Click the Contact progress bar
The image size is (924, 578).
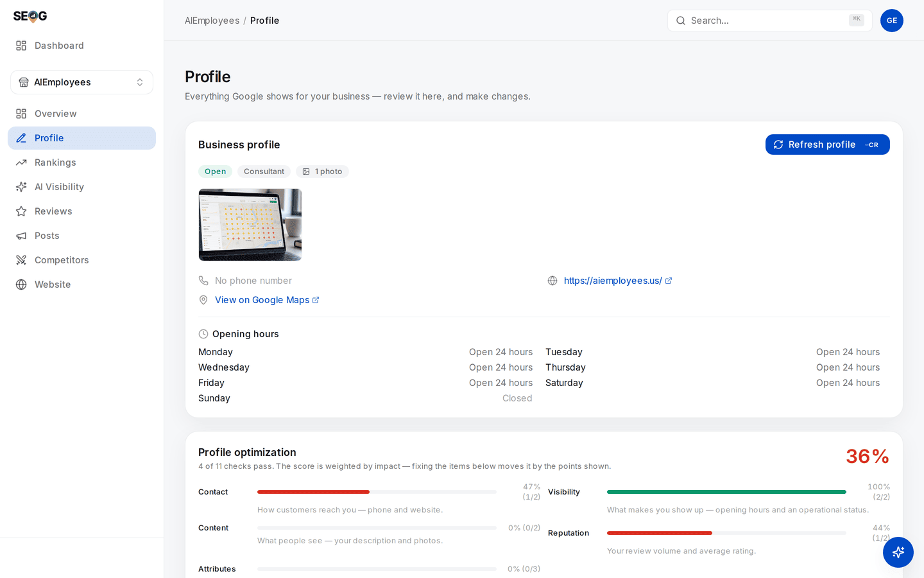pyautogui.click(x=377, y=492)
